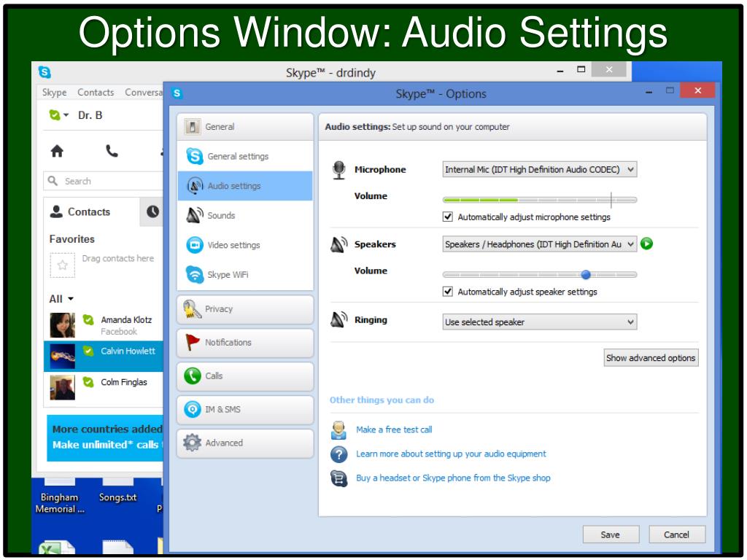Click Amanda Klotz's profile picture
Screen dimensions: 747x560
point(63,325)
